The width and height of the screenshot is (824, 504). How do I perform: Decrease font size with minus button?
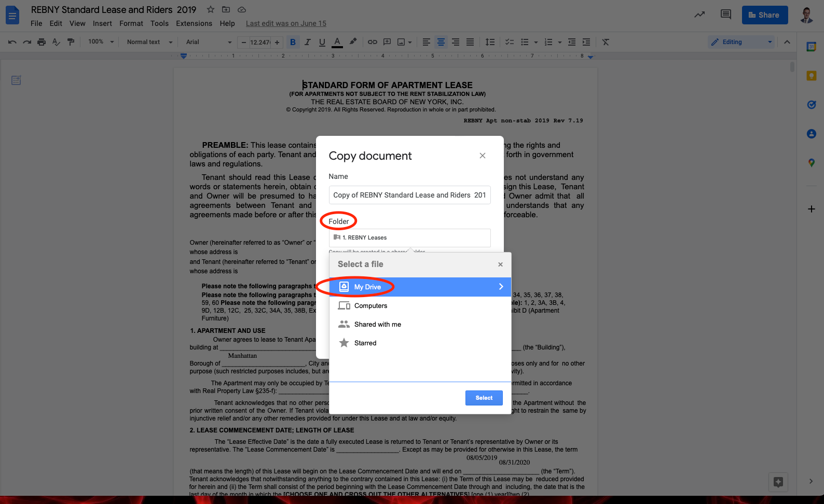click(x=244, y=43)
